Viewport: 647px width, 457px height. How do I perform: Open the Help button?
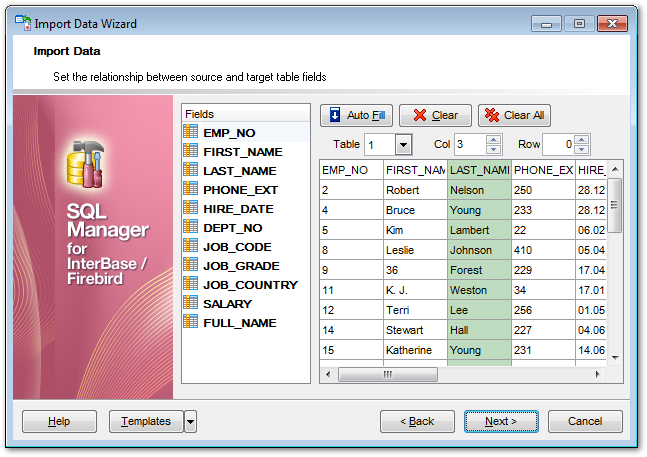pyautogui.click(x=59, y=422)
